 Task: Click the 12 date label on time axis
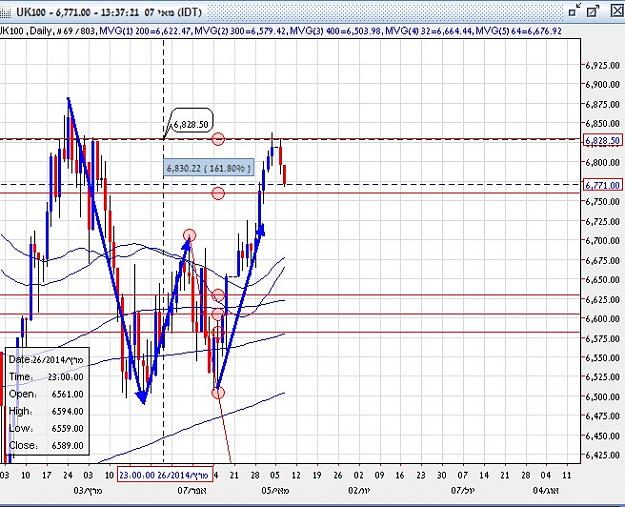(x=296, y=475)
